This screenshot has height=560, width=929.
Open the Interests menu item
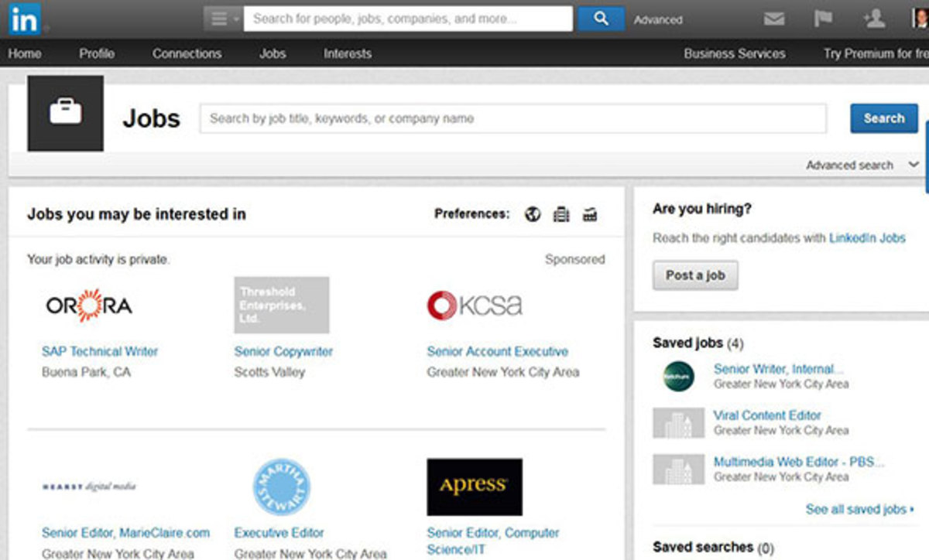pyautogui.click(x=348, y=53)
